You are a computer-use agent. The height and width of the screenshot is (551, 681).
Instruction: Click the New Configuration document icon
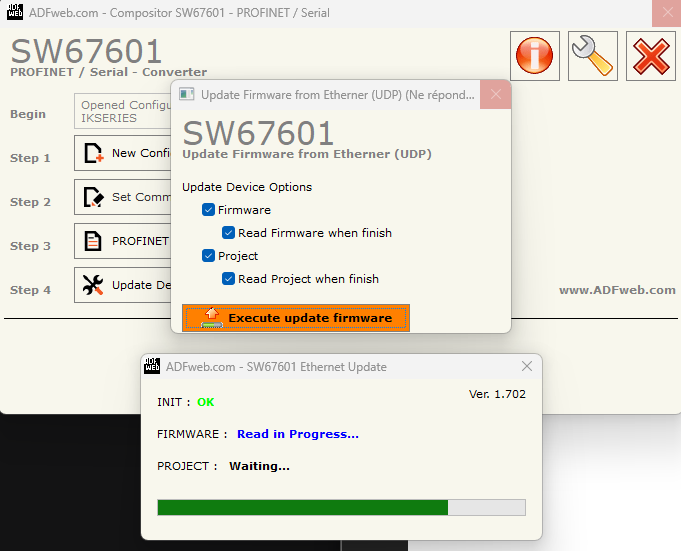tap(93, 153)
